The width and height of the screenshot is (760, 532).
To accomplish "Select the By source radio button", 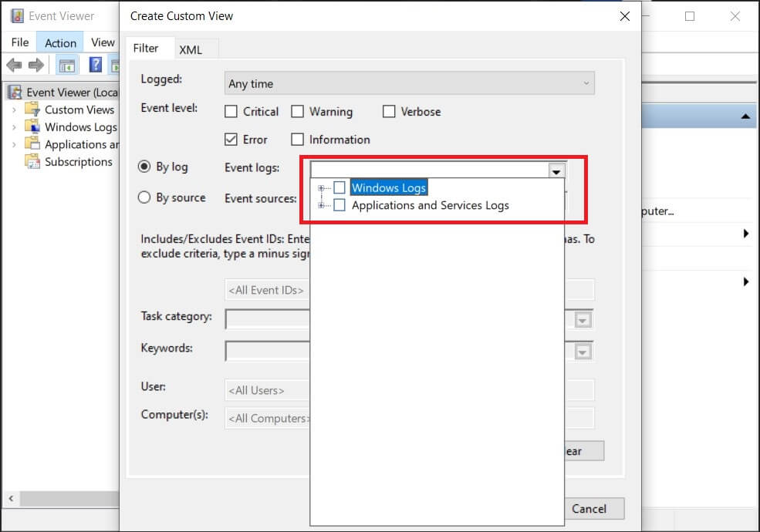I will [144, 197].
